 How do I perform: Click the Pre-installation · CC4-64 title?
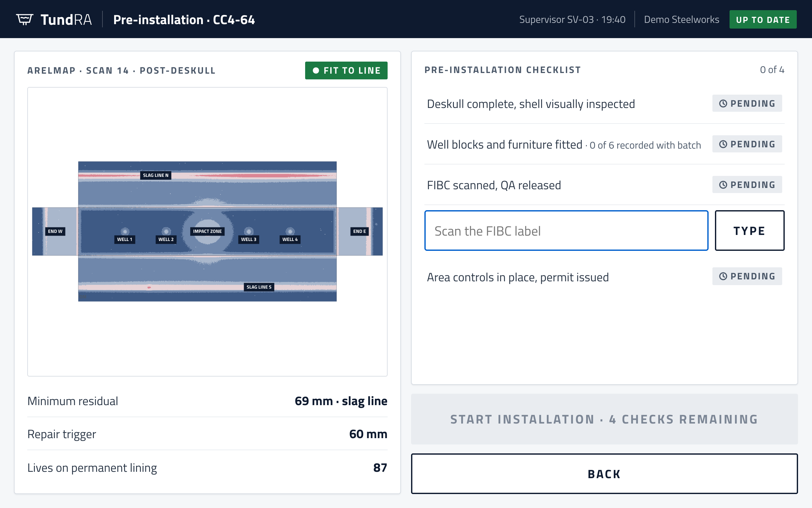[184, 20]
